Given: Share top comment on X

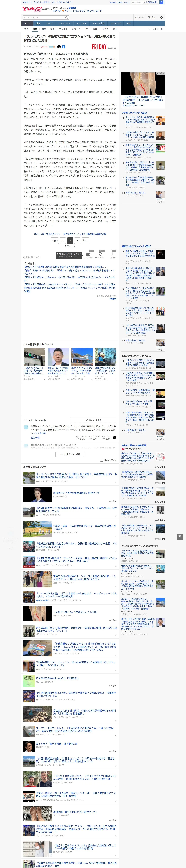Looking at the screenshot, I should tap(115, 438).
